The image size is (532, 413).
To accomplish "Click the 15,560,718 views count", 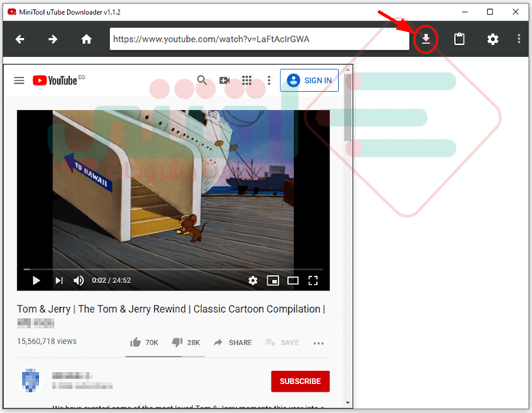I will pos(47,341).
